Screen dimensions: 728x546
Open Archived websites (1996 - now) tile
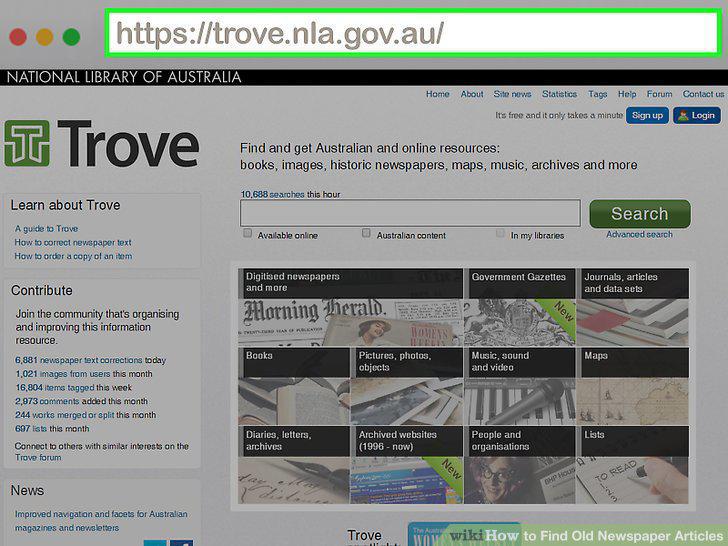(407, 465)
